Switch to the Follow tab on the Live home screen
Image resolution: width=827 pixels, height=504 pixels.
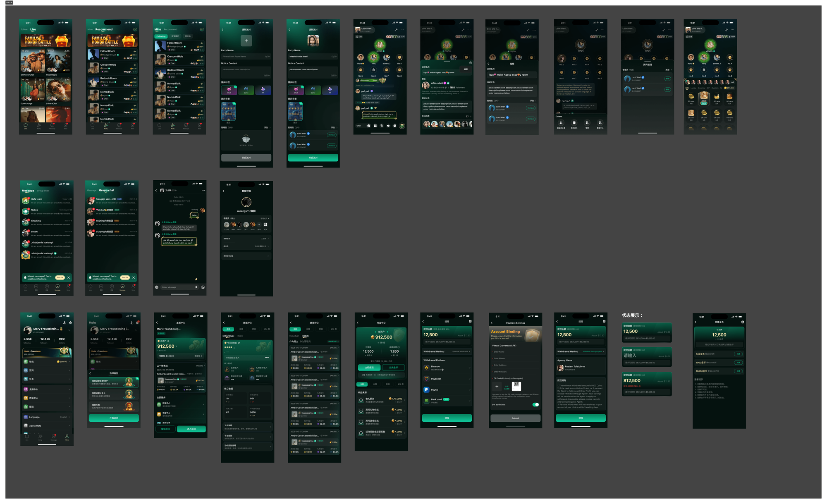(x=24, y=29)
